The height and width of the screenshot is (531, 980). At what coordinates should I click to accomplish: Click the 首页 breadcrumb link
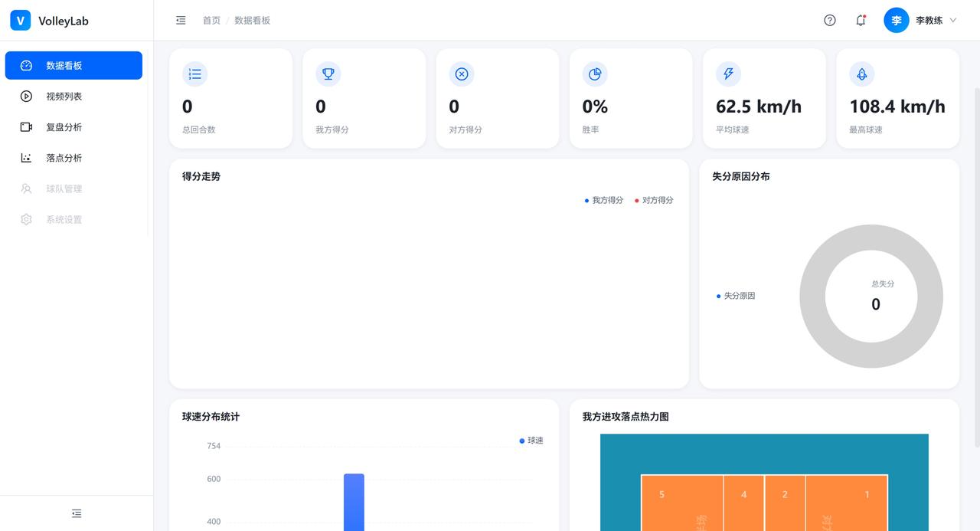pos(211,21)
